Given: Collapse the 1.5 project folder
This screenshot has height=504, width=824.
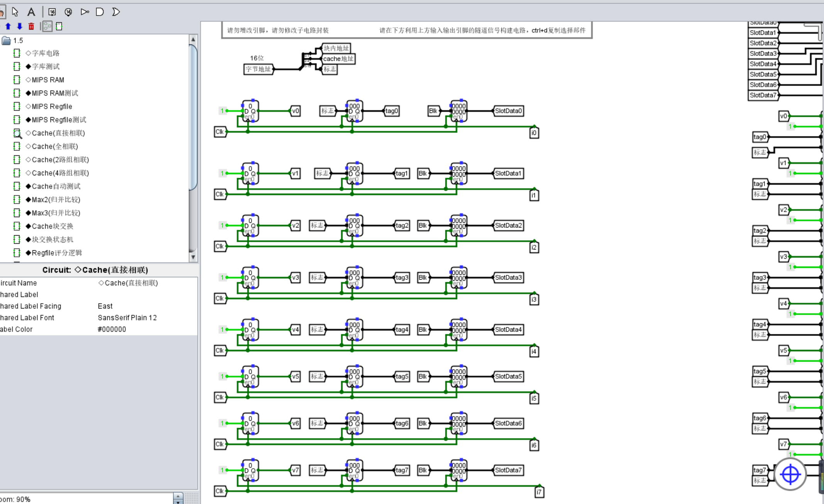Looking at the screenshot, I should (7, 40).
